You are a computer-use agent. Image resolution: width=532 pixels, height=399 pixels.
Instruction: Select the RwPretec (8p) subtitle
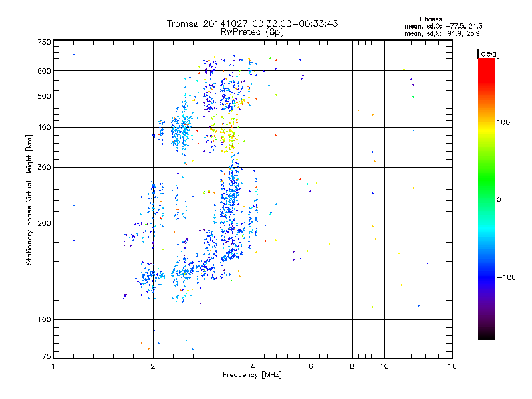252,32
